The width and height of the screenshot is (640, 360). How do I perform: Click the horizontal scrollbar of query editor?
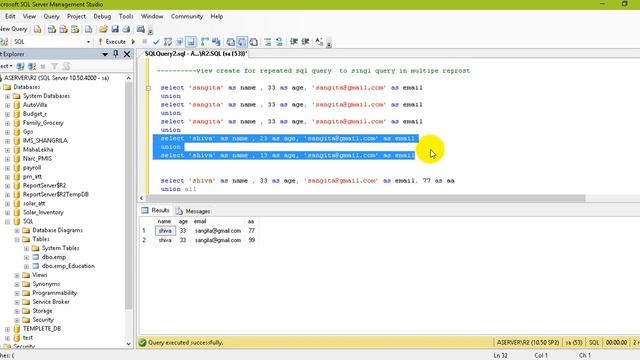(x=365, y=198)
